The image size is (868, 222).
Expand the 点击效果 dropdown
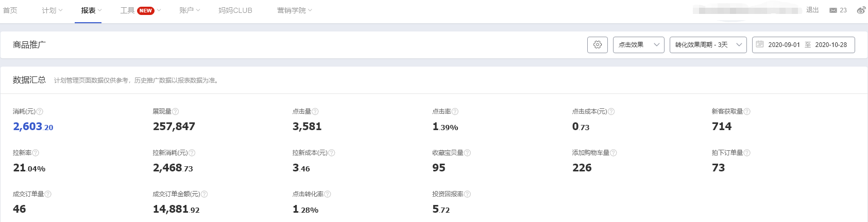[639, 45]
